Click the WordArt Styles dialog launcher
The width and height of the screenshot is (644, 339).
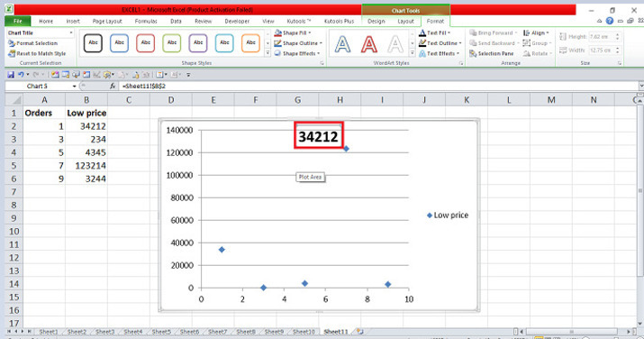coord(461,63)
